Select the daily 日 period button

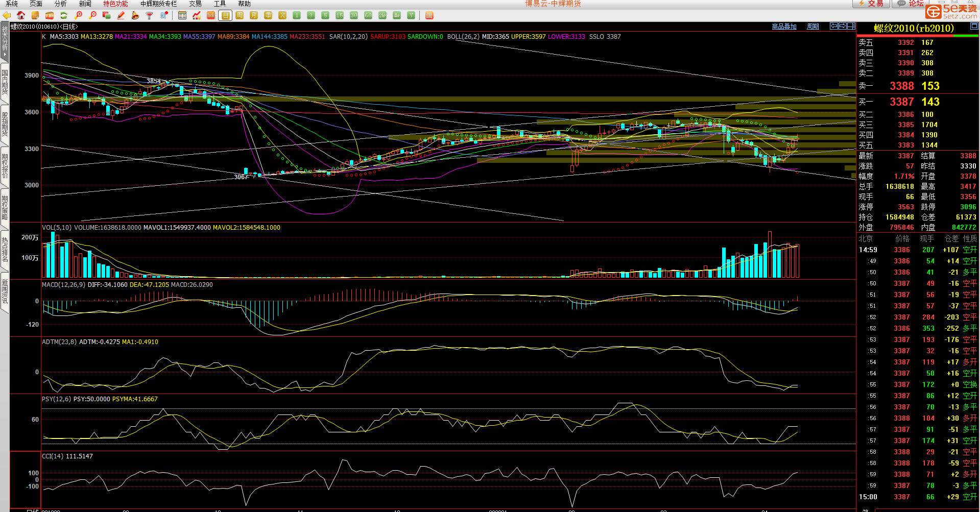(225, 15)
